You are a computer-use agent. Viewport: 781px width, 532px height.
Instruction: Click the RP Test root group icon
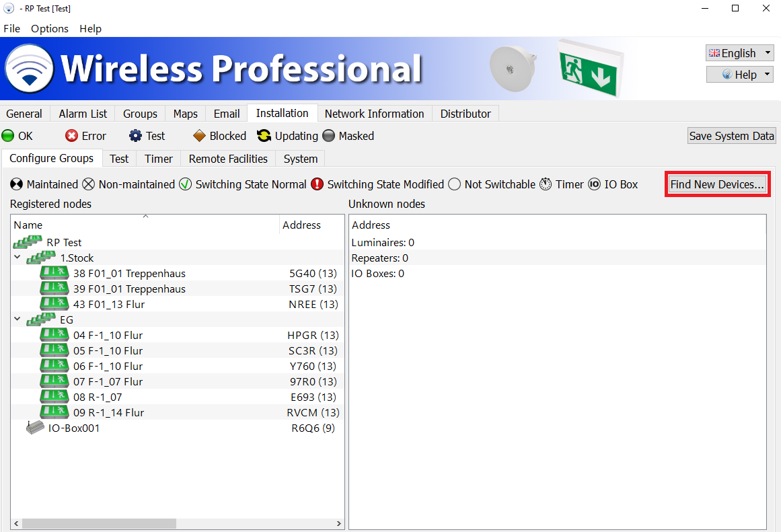(x=28, y=242)
